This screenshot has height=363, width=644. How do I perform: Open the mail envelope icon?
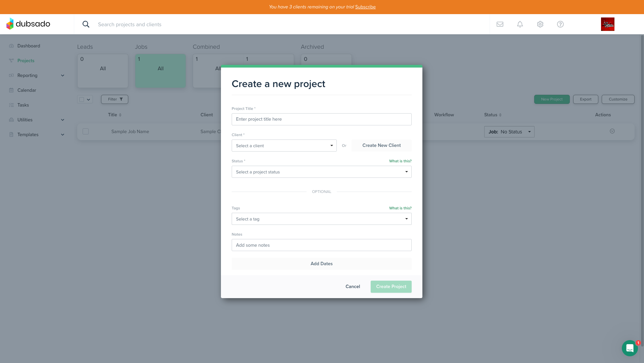[500, 24]
